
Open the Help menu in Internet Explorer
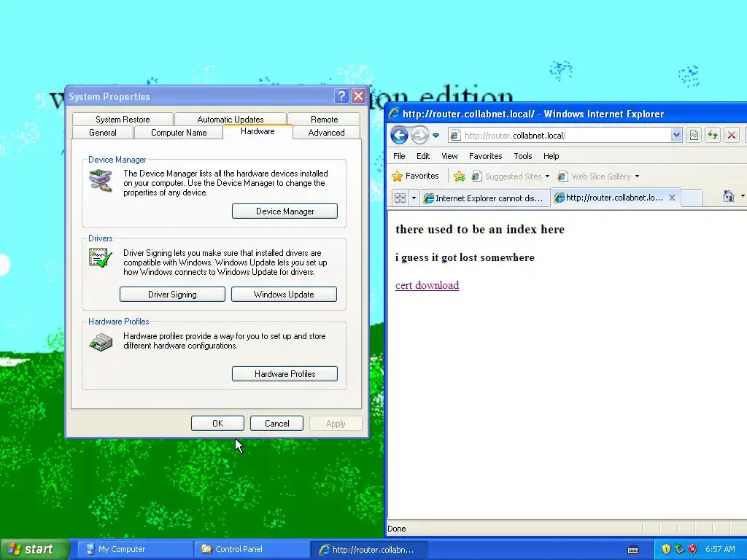pos(551,156)
